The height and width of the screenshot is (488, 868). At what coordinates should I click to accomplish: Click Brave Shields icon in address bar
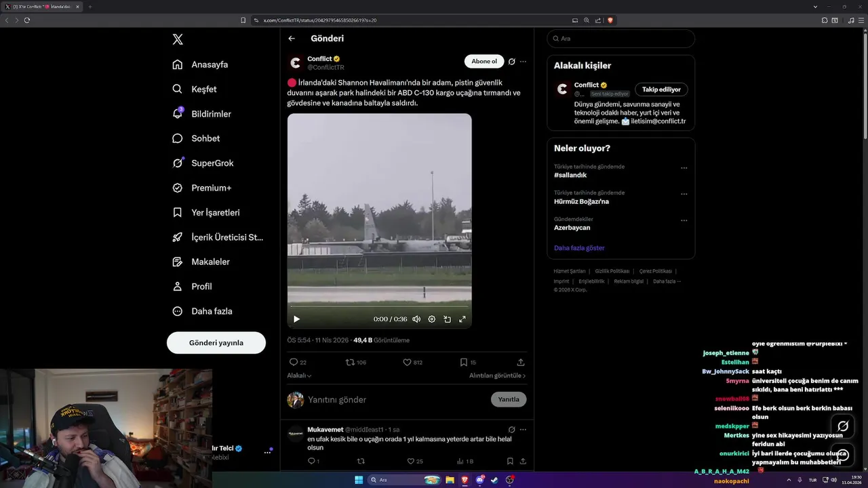click(x=610, y=20)
